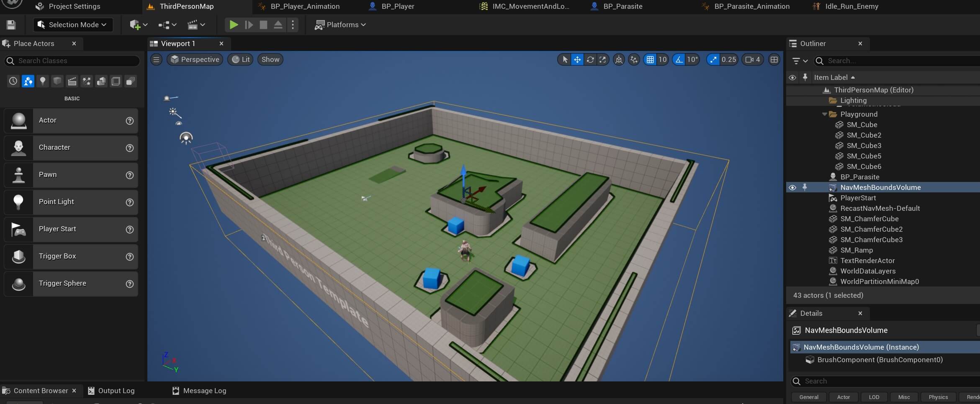
Task: Open the play options three-dot menu
Action: point(293,25)
